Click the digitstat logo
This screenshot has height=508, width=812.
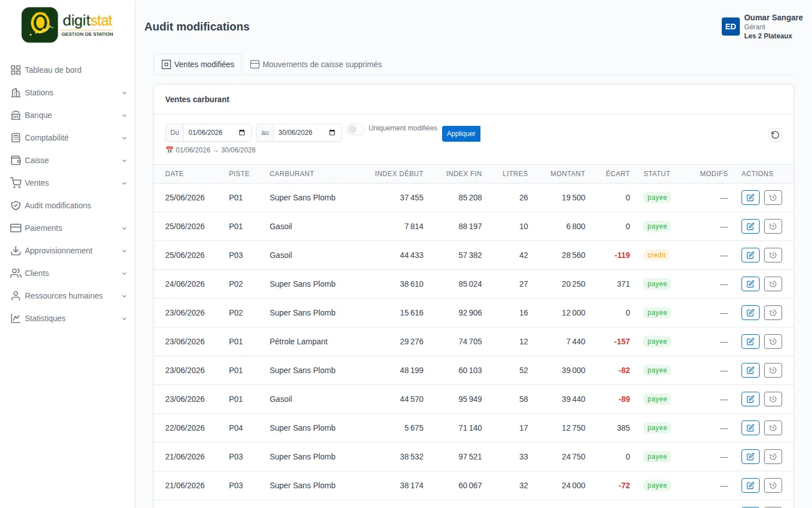68,25
